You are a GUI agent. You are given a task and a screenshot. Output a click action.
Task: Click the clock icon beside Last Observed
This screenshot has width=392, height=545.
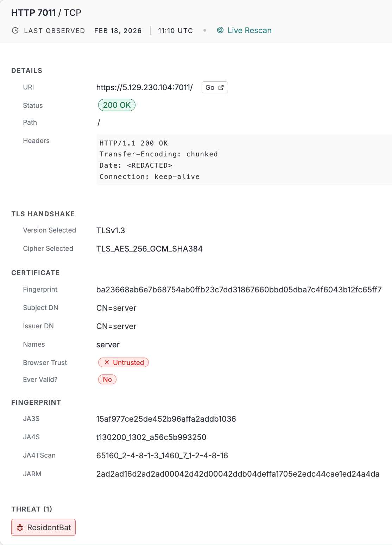(x=15, y=31)
